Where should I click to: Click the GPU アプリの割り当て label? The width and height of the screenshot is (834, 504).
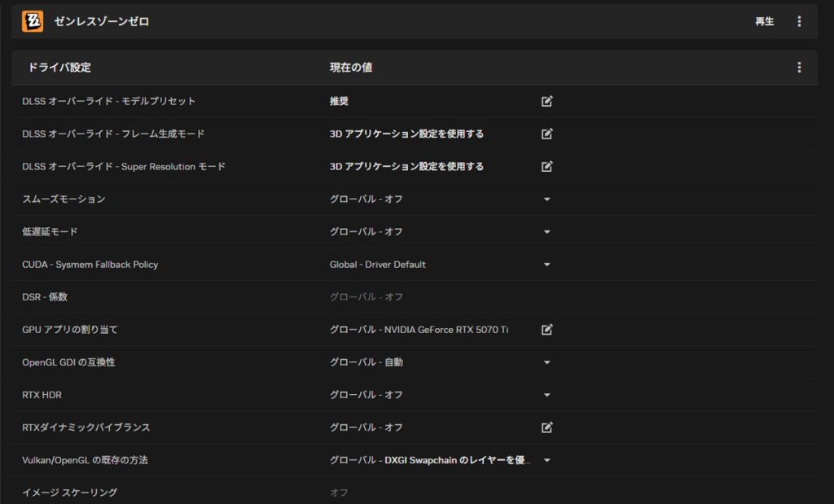pos(70,330)
